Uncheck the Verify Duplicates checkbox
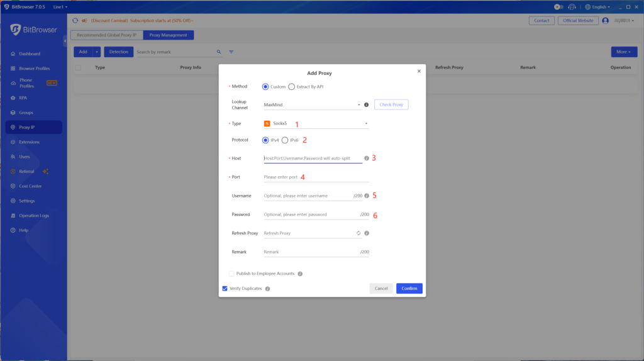644x361 pixels. coord(225,288)
